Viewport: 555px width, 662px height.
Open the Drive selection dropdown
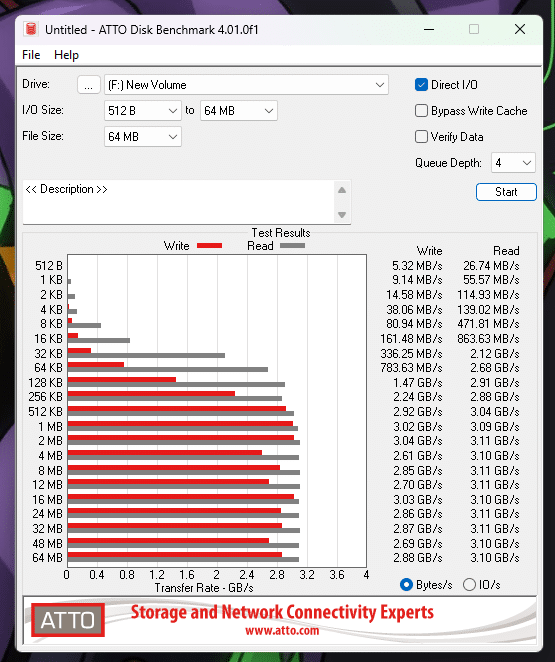point(246,85)
